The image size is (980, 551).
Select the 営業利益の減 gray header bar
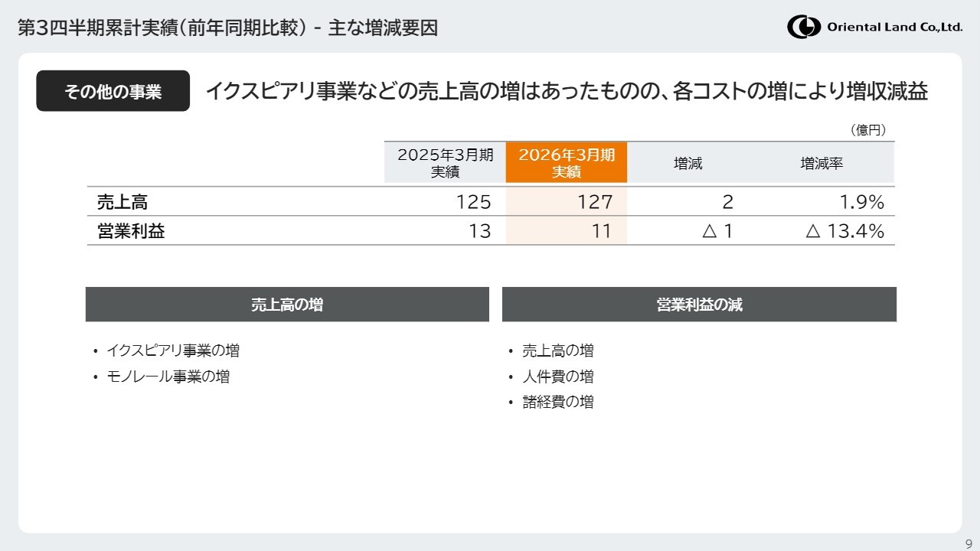(x=699, y=305)
